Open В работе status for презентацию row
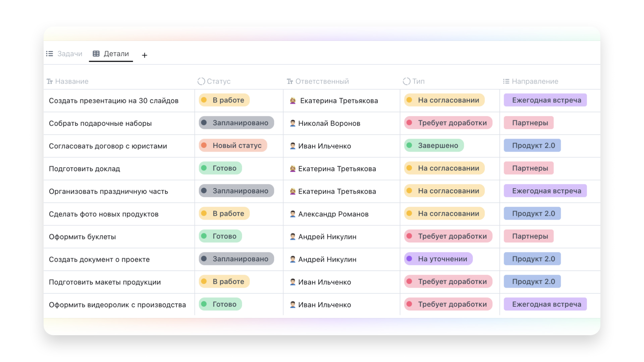Viewport: 644px width, 362px height. tap(224, 100)
